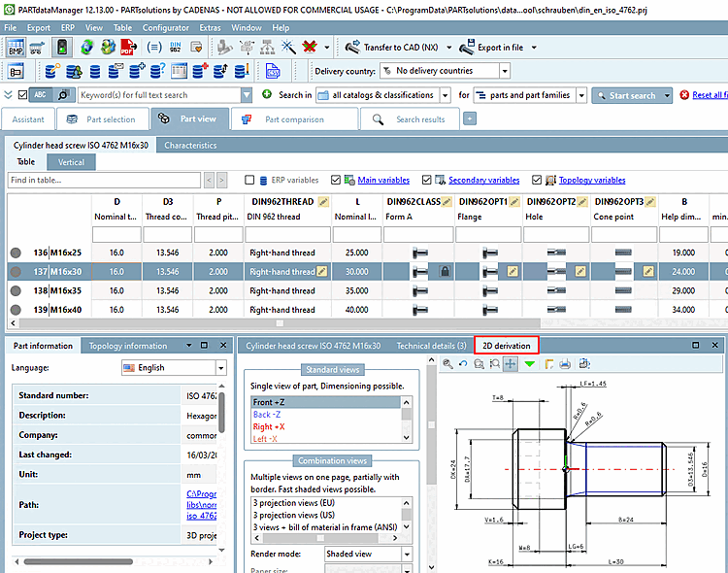
Task: Click the Find in table input field
Action: tap(104, 180)
